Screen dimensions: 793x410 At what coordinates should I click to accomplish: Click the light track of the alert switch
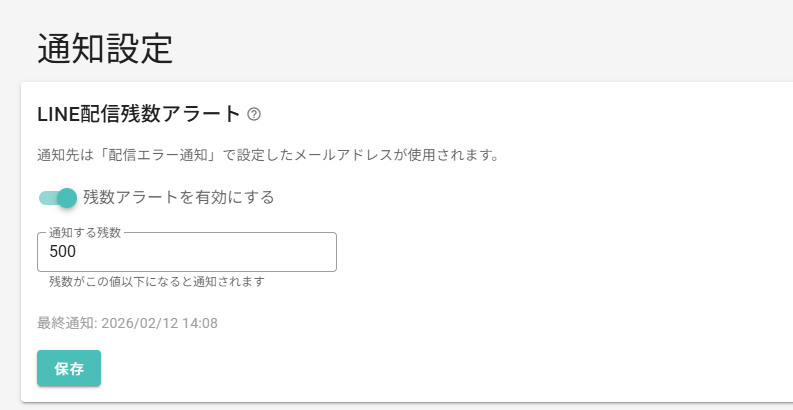point(46,197)
